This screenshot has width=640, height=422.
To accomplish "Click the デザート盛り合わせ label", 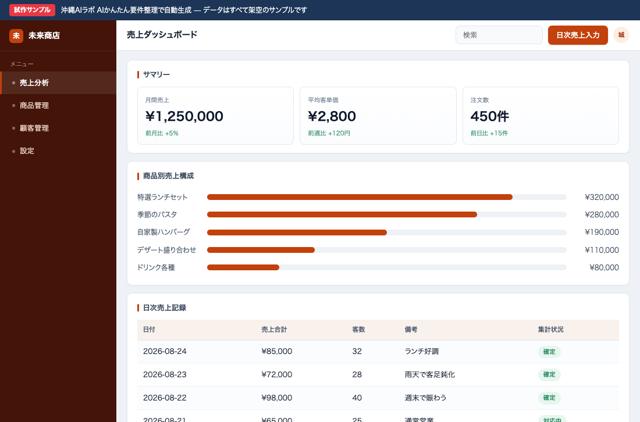I will (167, 250).
